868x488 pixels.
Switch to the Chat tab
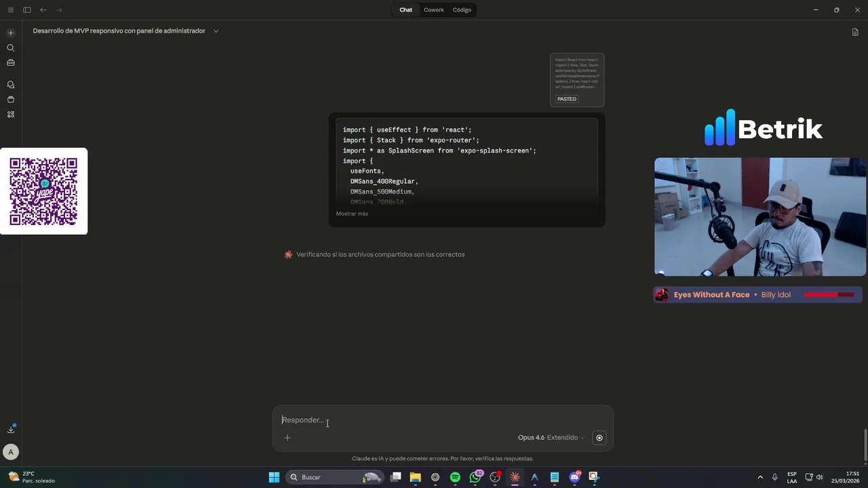pos(406,10)
